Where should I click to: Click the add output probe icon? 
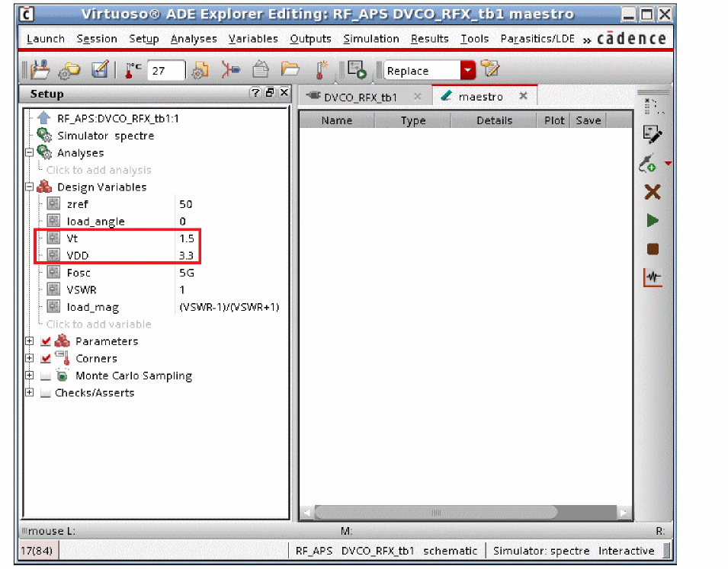648,163
